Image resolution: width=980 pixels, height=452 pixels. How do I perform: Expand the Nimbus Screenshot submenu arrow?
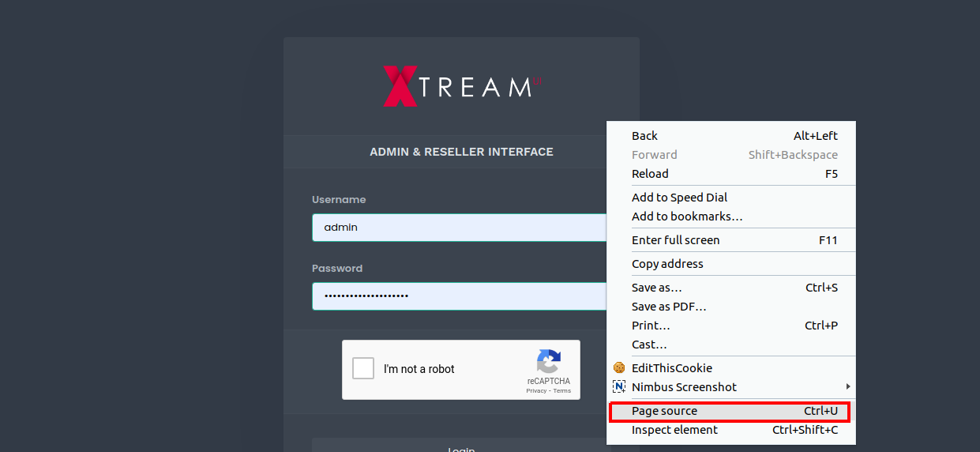pos(848,387)
